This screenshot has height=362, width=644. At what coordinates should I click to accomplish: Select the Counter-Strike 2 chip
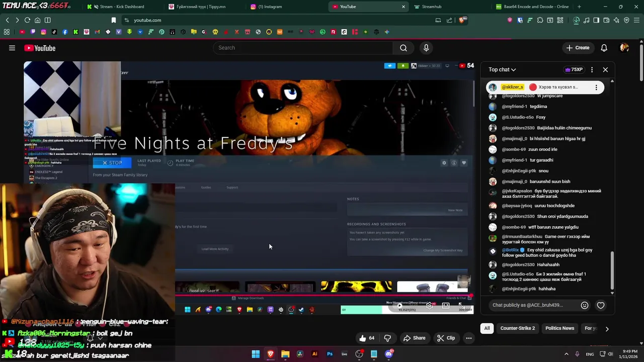(518, 328)
